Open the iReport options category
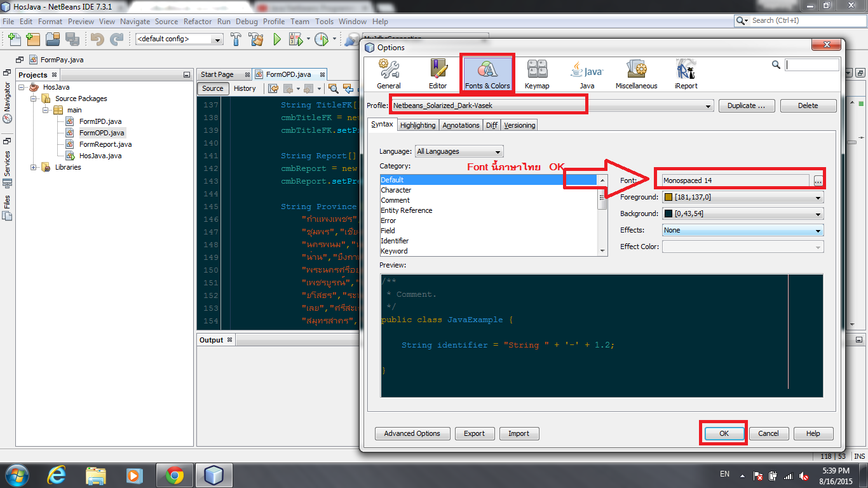Image resolution: width=868 pixels, height=488 pixels. pyautogui.click(x=686, y=74)
